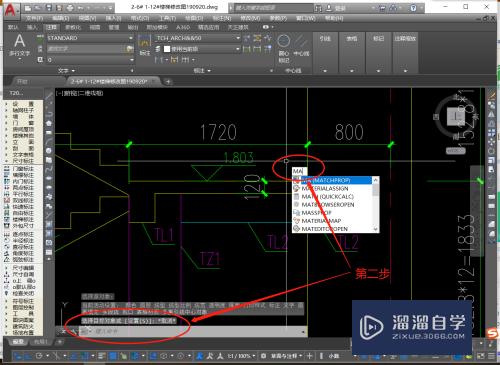Click the ViewCube in the drawing area

tap(456, 116)
